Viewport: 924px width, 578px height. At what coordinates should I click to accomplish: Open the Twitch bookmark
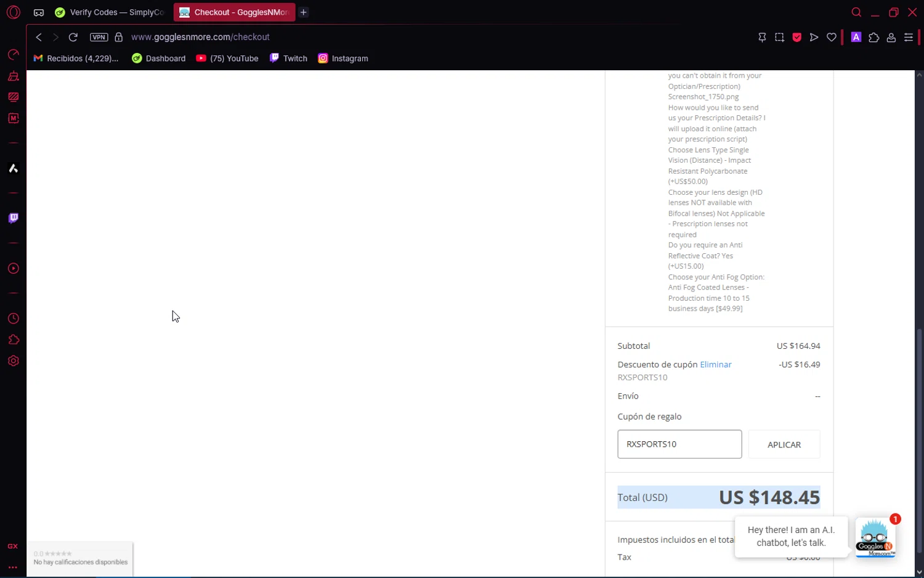(x=288, y=59)
